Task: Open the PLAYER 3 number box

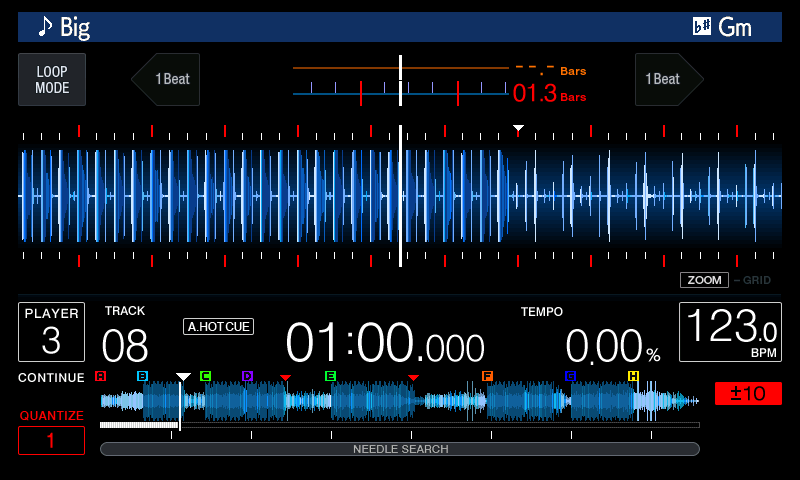Action: coord(52,332)
